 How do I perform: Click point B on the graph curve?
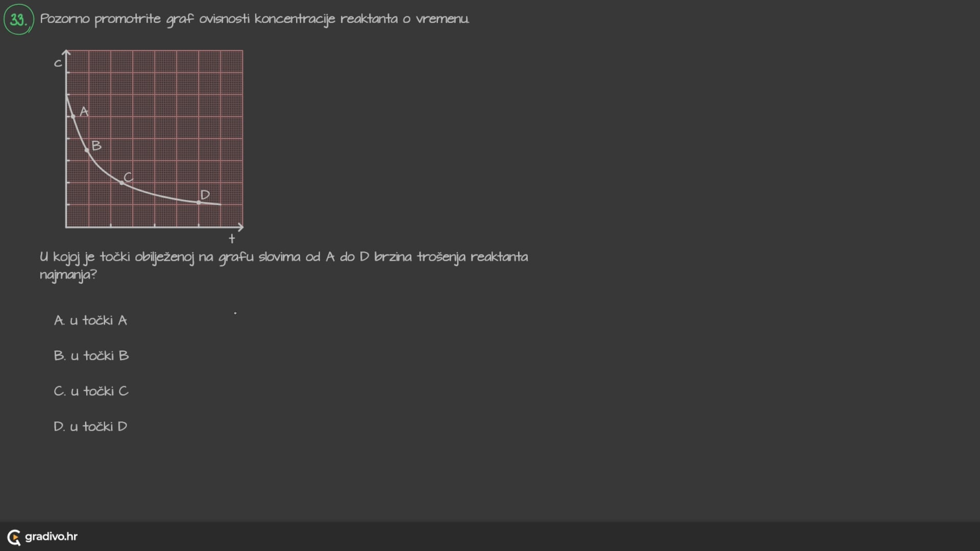[87, 150]
